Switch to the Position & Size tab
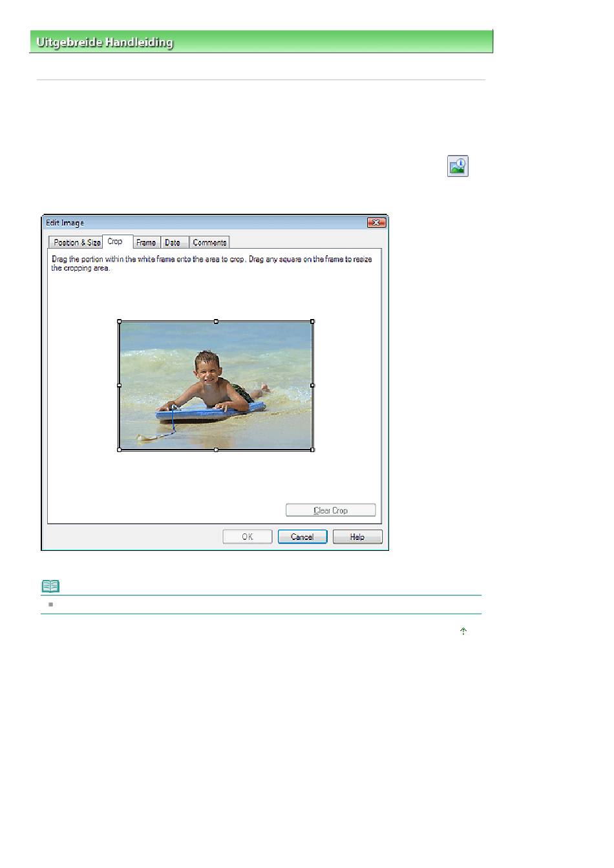 pos(76,242)
